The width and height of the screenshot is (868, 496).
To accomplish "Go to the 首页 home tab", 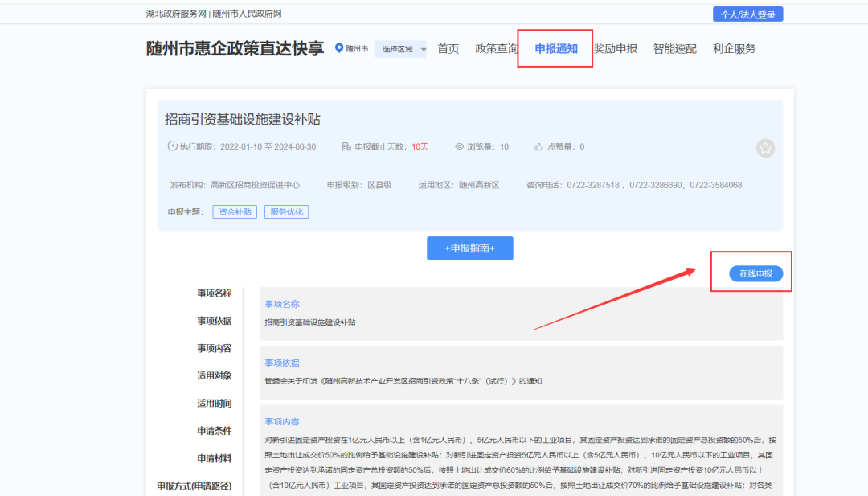I will pos(448,48).
